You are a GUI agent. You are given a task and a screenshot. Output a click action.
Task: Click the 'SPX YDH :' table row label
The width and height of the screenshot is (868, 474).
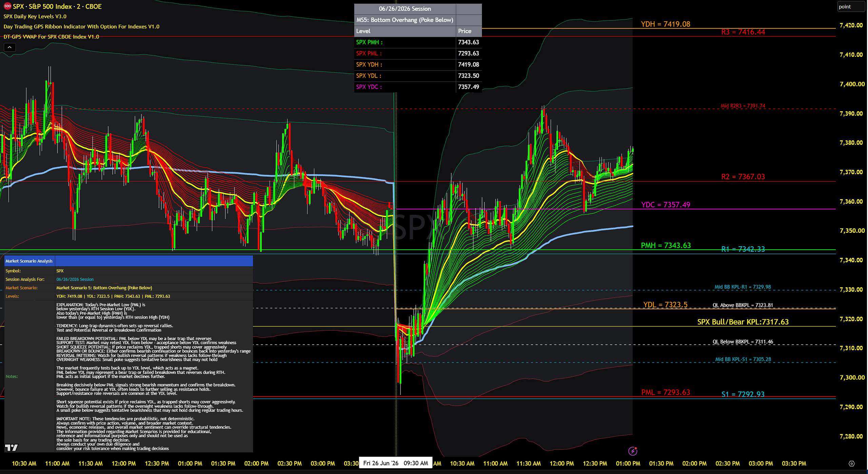pos(369,65)
